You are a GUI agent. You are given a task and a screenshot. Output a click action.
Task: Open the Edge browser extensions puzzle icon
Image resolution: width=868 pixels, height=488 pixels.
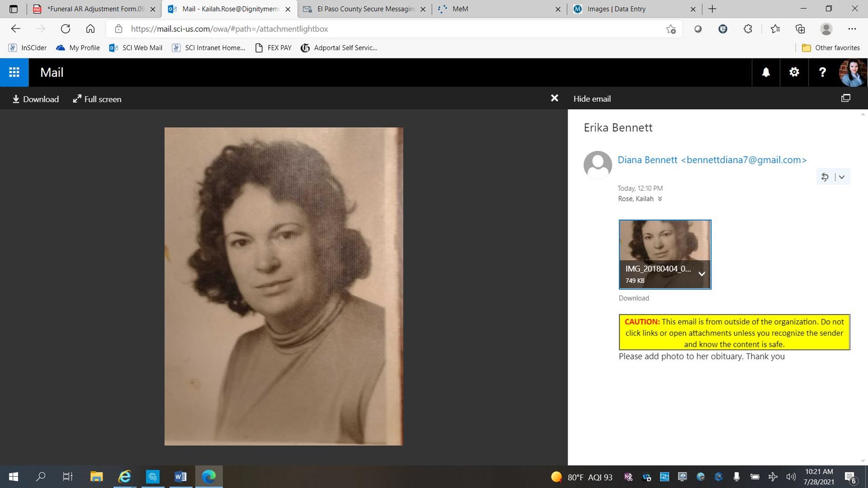[747, 29]
